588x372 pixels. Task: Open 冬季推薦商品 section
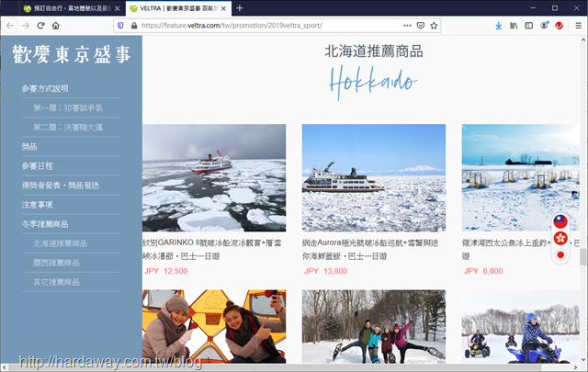(45, 224)
